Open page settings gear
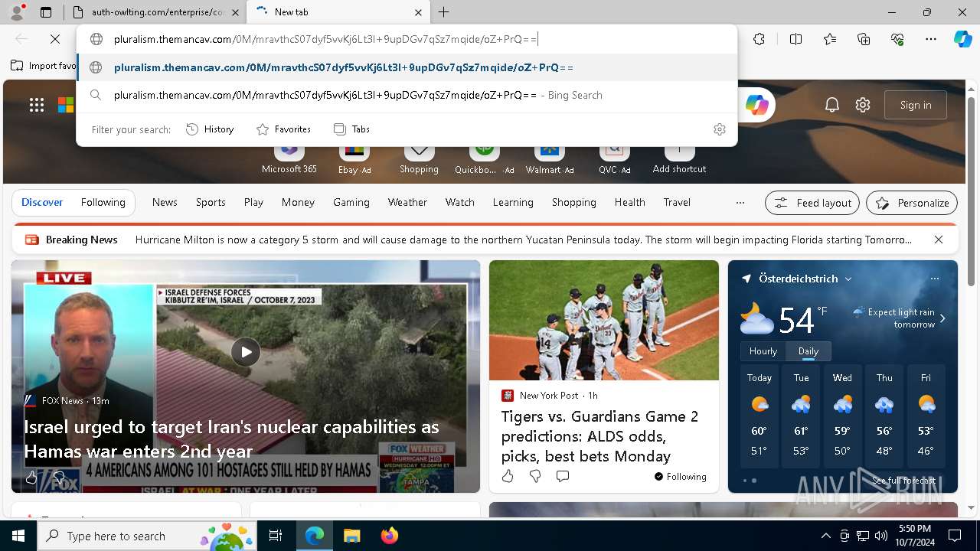 coord(863,105)
